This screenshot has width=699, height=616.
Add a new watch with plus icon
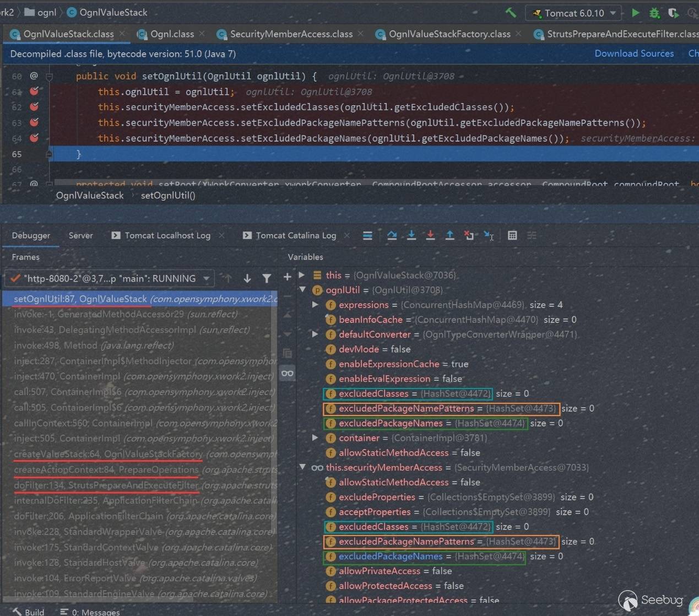click(x=287, y=277)
